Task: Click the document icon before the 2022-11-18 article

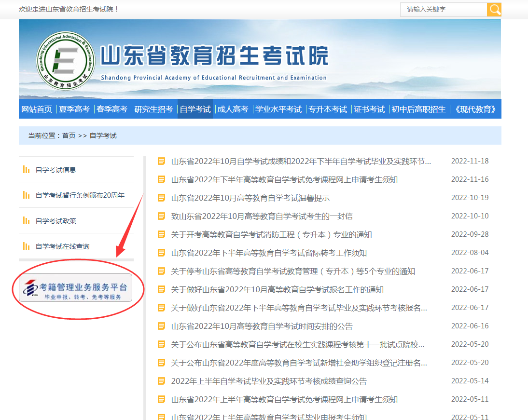Action: [x=161, y=161]
